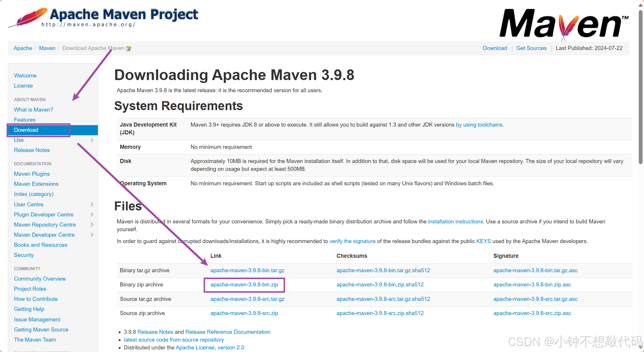Image resolution: width=644 pixels, height=352 pixels.
Task: Open Maven Plugins in the sidebar
Action: click(x=32, y=174)
